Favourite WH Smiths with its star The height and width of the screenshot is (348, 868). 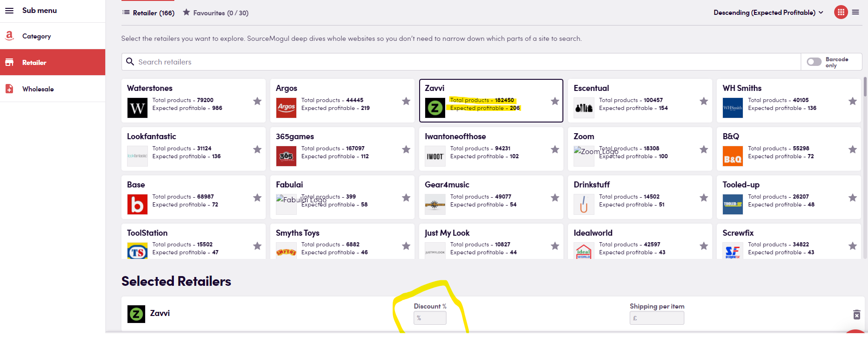pyautogui.click(x=853, y=101)
